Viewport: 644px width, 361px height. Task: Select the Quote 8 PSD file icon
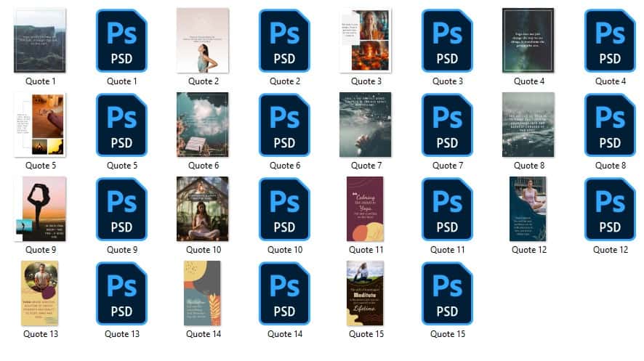click(610, 124)
